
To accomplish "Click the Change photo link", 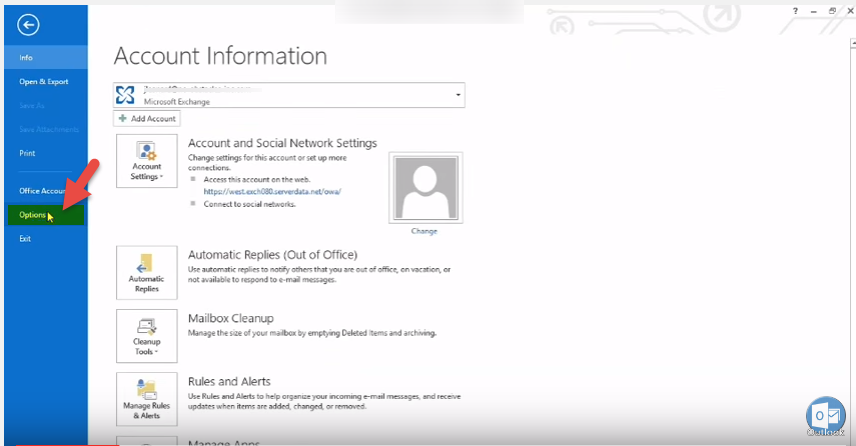I will pyautogui.click(x=424, y=231).
